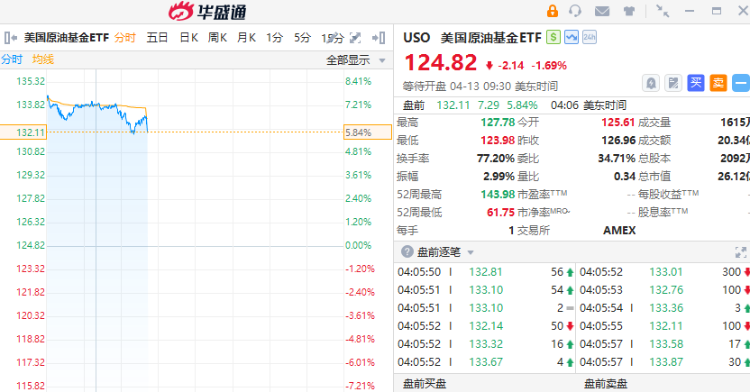This screenshot has height=392, width=750.
Task: Open customer service headset icon
Action: (575, 11)
